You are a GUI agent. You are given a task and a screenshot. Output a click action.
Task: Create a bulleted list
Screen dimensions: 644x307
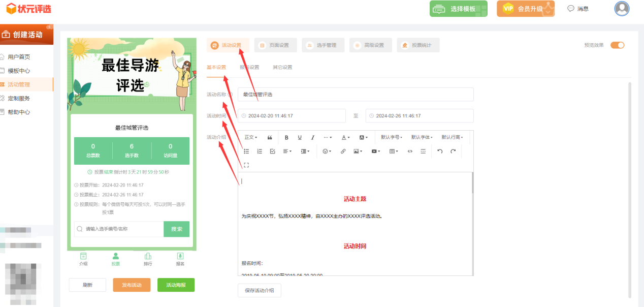246,151
